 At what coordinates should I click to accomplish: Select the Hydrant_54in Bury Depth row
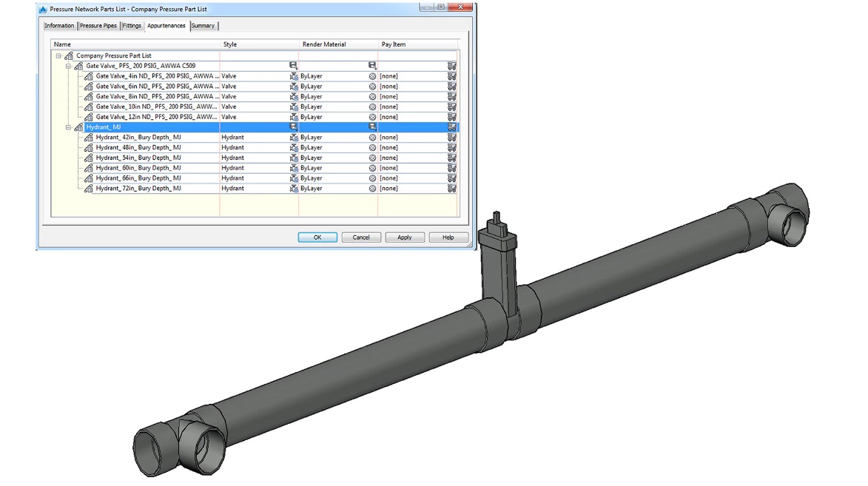138,158
